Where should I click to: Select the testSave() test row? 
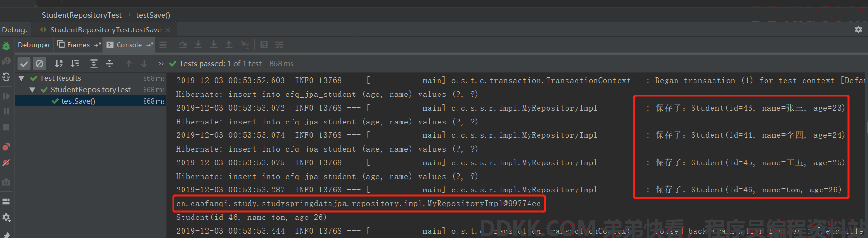[91, 101]
